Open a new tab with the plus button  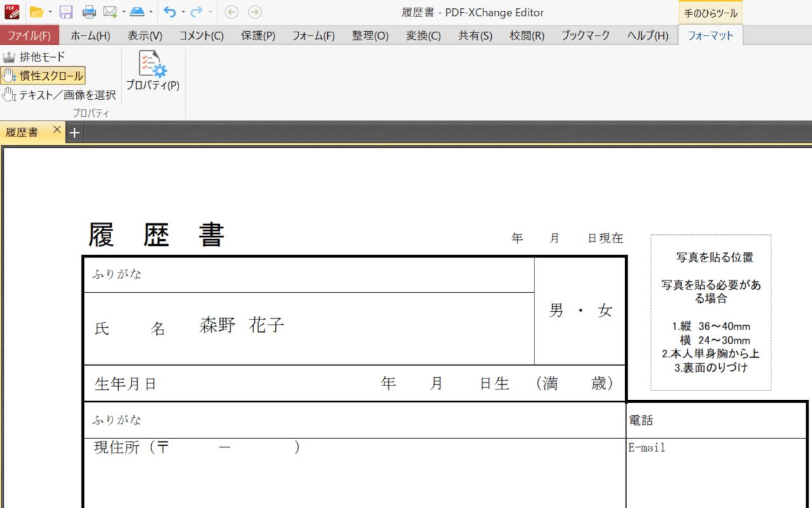74,133
